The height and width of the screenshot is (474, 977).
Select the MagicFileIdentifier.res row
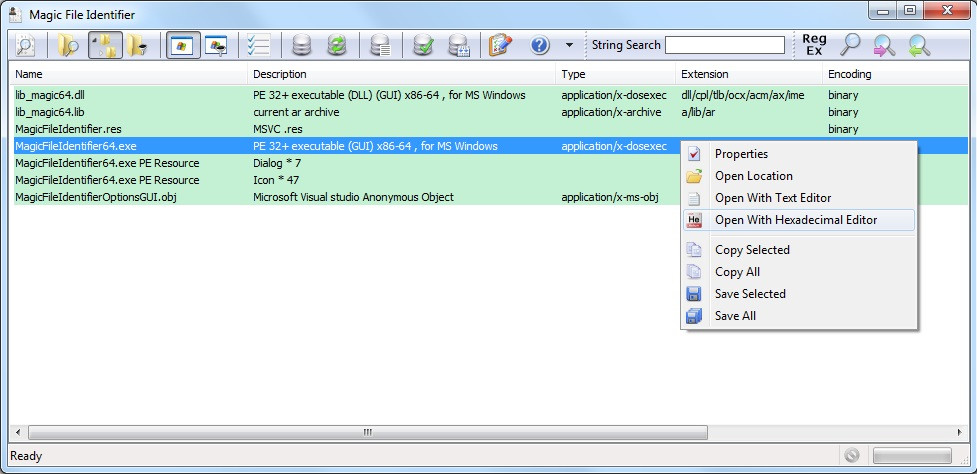coord(489,129)
